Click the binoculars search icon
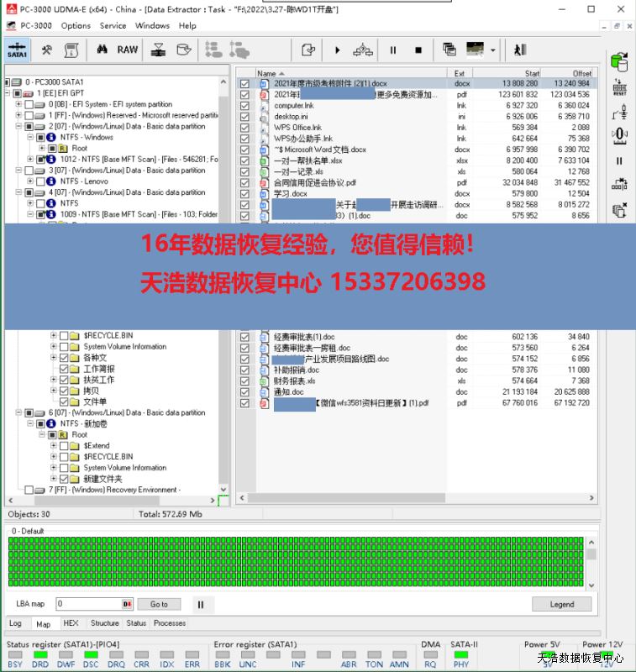636x672 pixels. [102, 50]
